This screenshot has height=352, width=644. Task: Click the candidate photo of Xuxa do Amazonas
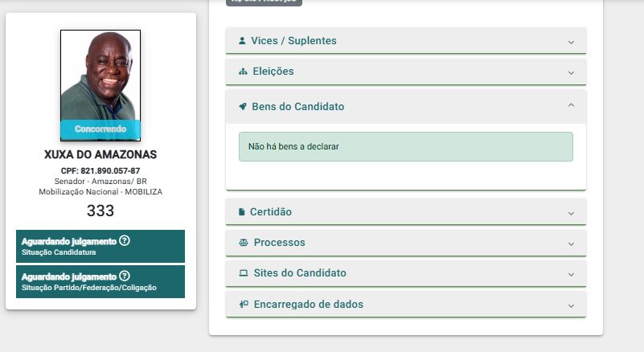pos(100,85)
